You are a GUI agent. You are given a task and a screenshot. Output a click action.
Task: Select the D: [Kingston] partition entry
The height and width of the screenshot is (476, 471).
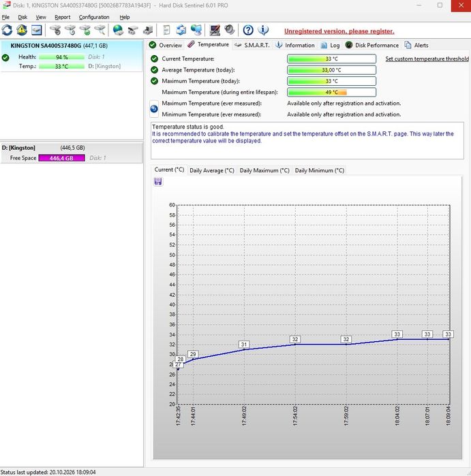[x=71, y=153]
